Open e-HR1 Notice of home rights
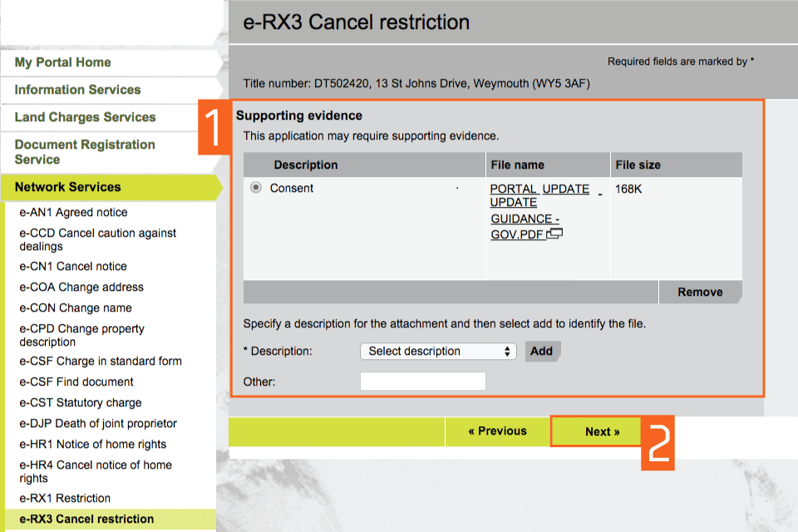 (93, 445)
